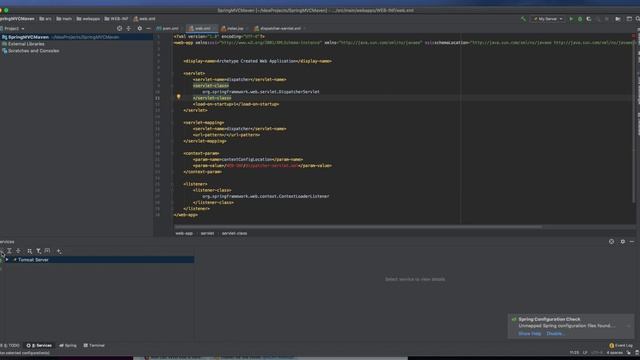The image size is (640, 360).
Task: Start debugging with the green bug icon
Action: [580, 19]
